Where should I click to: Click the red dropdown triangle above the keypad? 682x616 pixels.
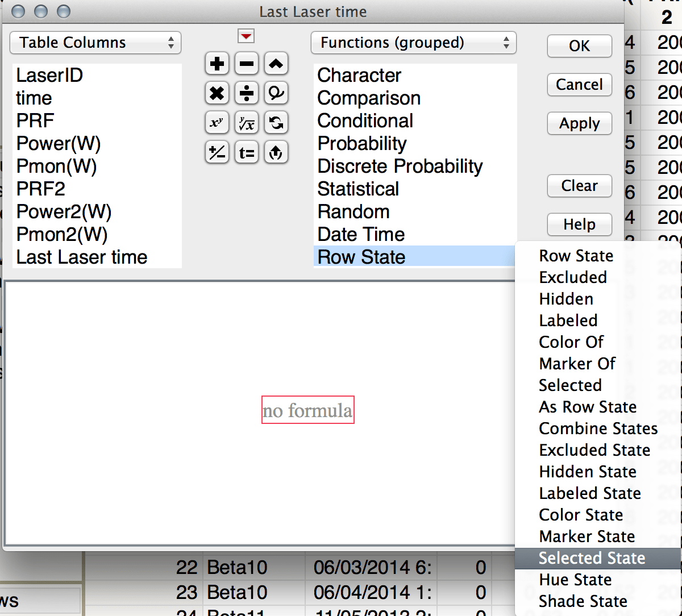(246, 35)
